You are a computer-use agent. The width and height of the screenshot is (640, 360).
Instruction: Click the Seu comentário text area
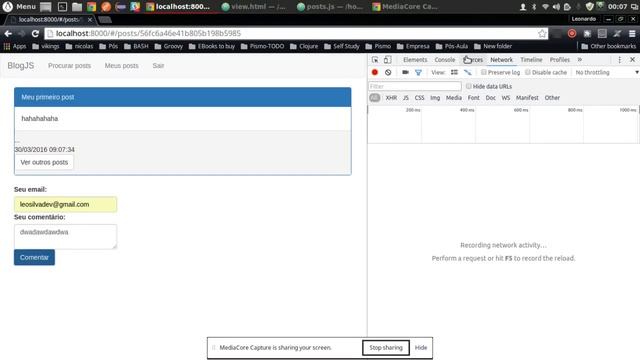click(65, 237)
